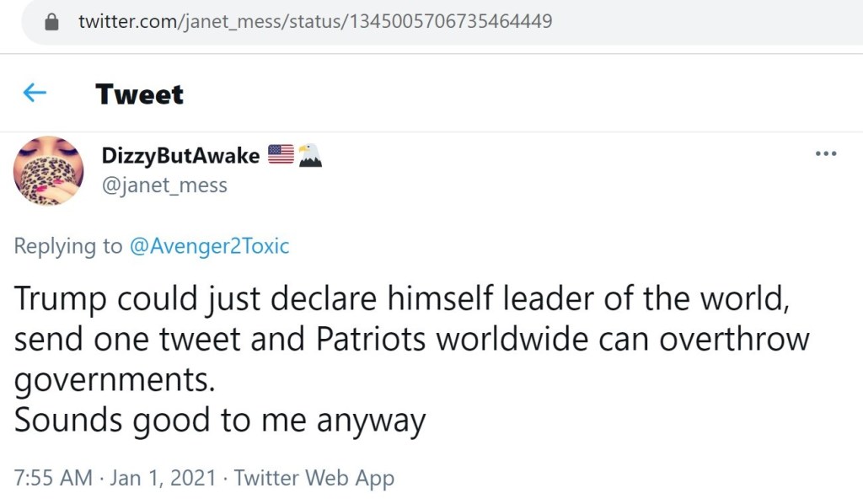Click the DizzyButAwake display name

(180, 155)
